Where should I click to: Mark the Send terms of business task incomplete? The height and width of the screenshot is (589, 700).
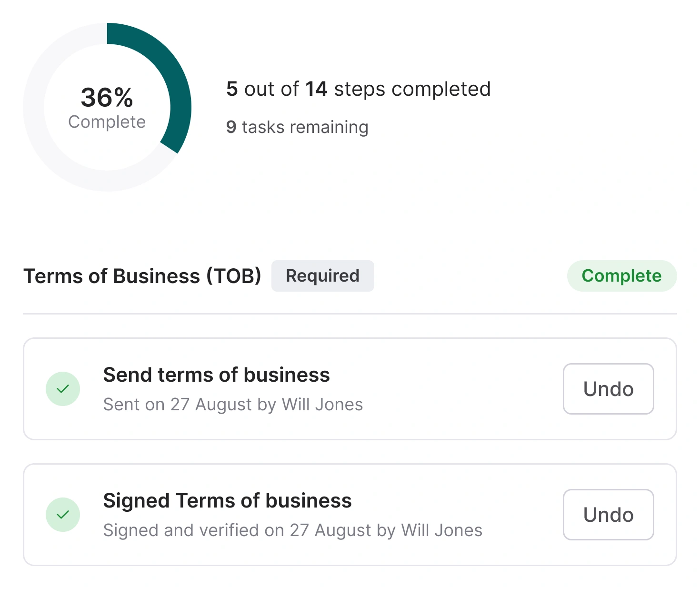[608, 389]
